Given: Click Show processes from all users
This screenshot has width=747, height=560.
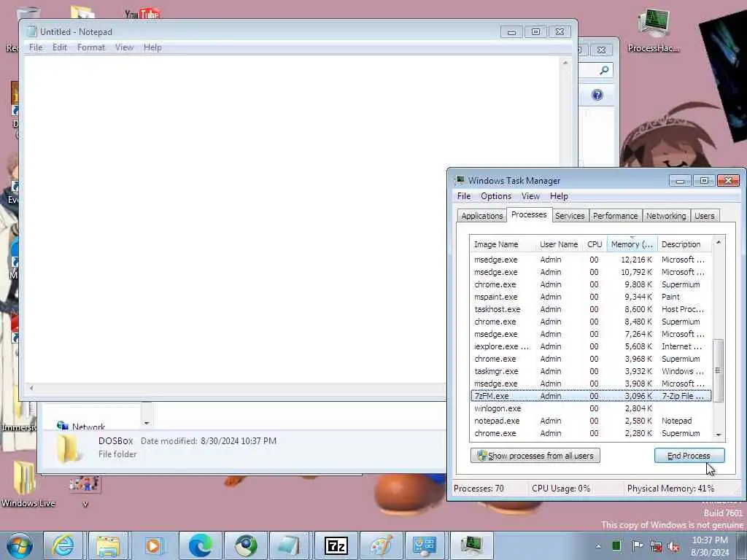Looking at the screenshot, I should pos(535,456).
